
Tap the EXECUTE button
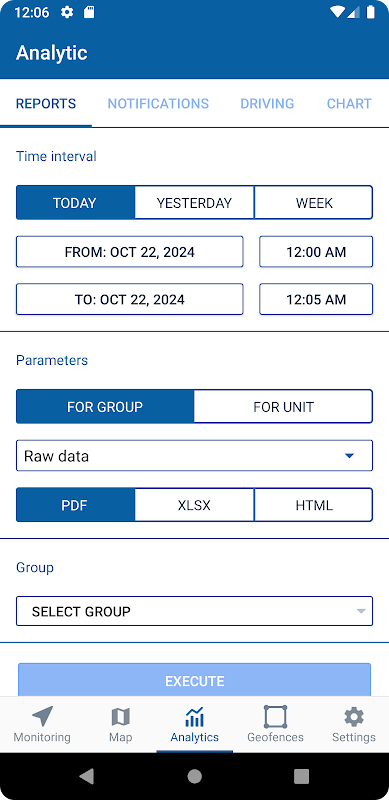click(194, 680)
